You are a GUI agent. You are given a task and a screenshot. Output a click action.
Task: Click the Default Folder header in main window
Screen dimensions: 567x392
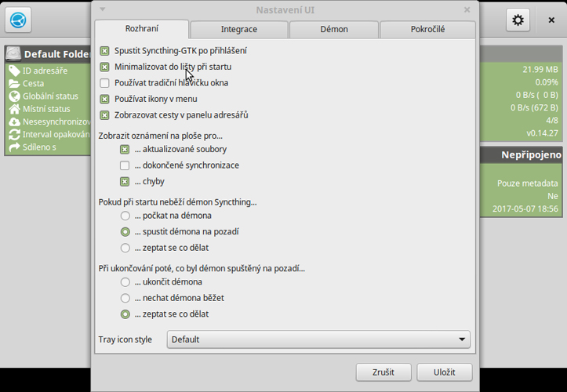[x=48, y=54]
